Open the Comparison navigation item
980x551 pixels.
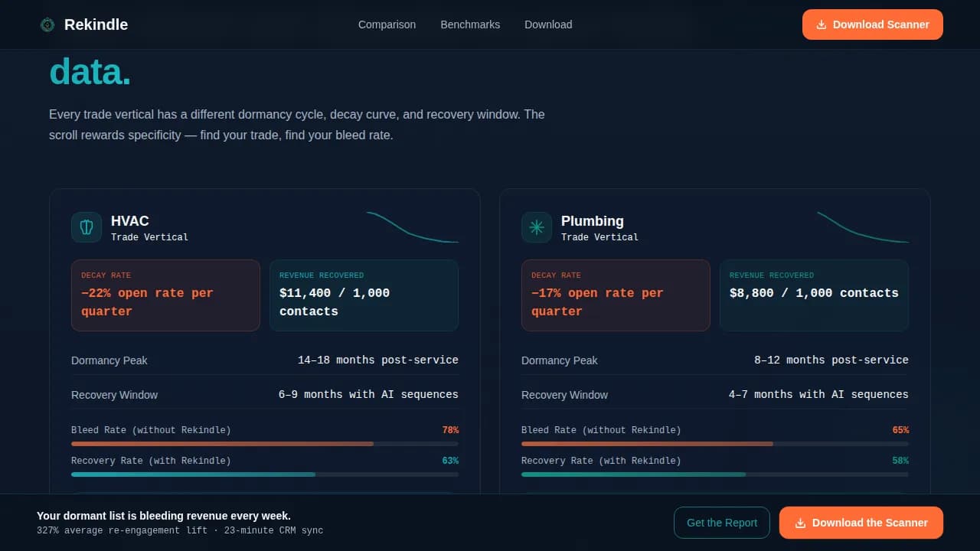click(387, 24)
